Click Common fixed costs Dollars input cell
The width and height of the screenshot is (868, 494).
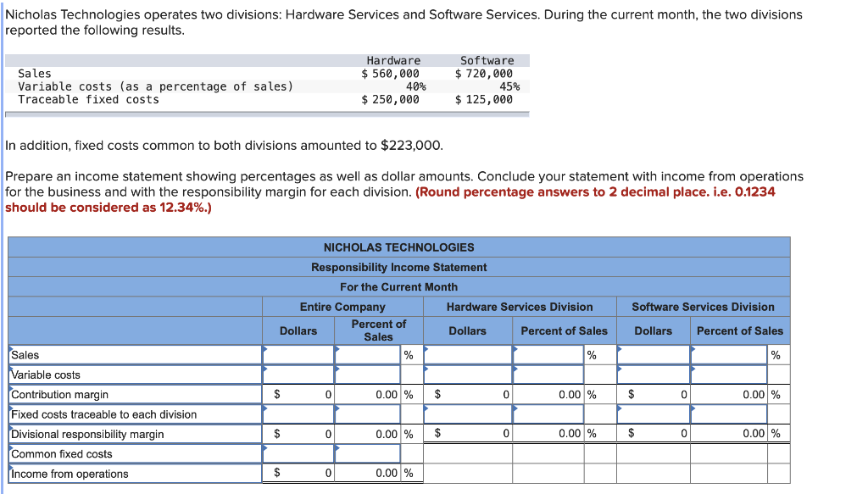click(x=298, y=453)
